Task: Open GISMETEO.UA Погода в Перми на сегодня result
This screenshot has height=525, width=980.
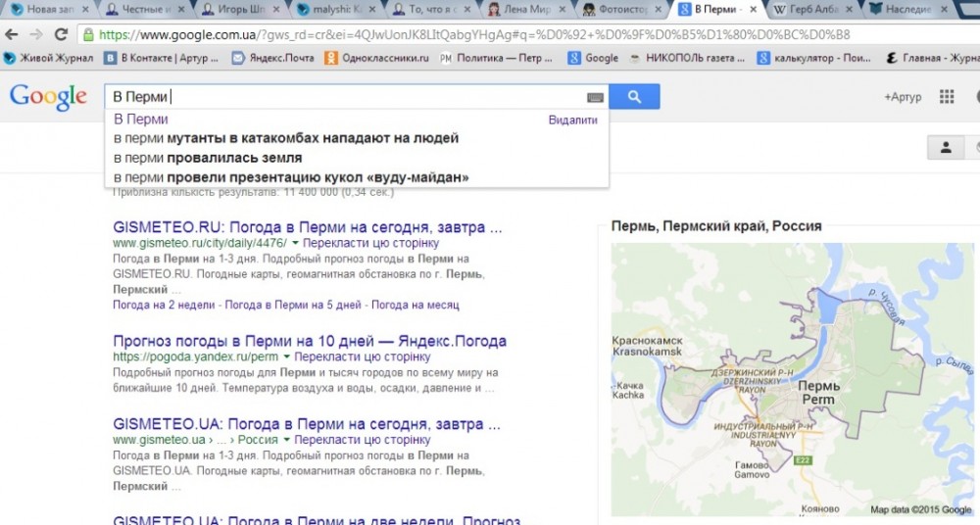Action: click(x=307, y=424)
